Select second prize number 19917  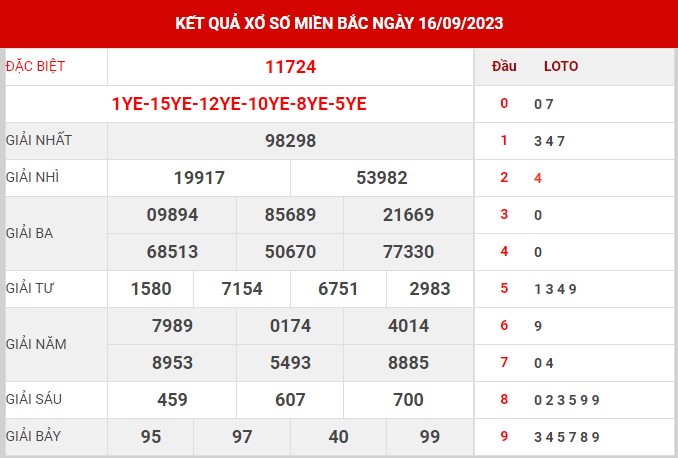199,178
